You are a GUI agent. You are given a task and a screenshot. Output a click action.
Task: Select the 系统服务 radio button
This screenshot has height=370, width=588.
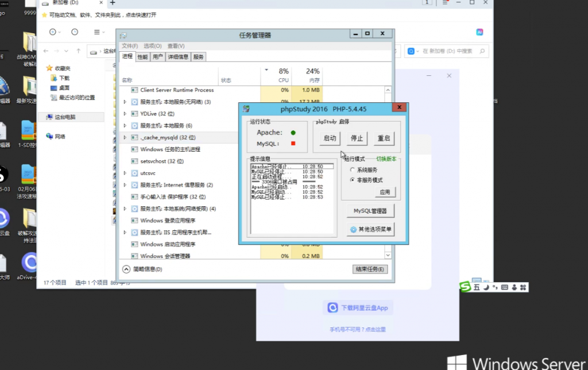(x=353, y=170)
